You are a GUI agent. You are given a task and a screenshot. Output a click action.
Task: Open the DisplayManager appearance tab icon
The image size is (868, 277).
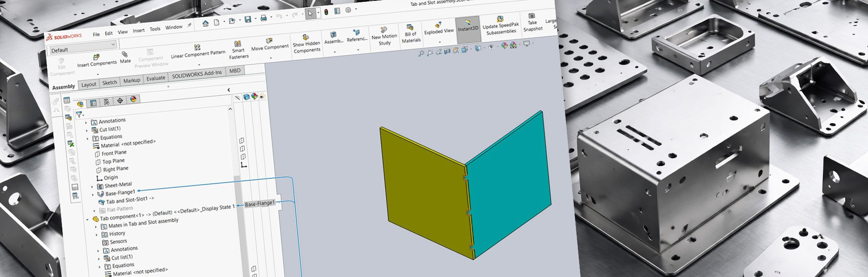pyautogui.click(x=133, y=100)
